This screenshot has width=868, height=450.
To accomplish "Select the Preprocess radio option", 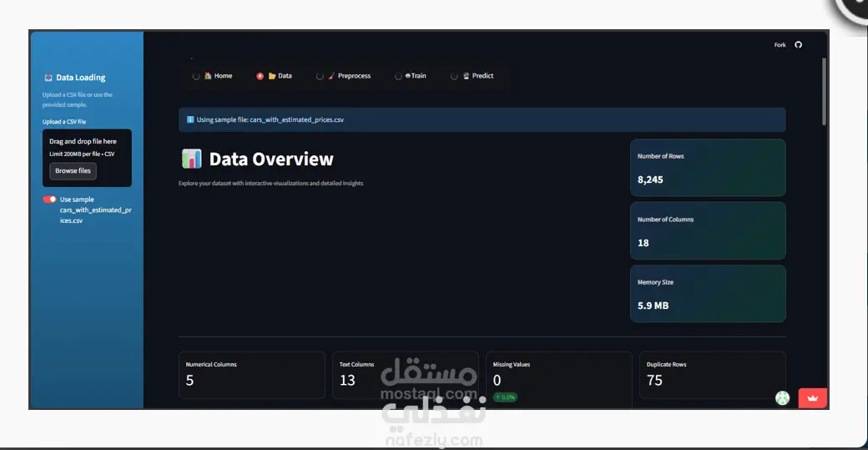I will coord(320,76).
